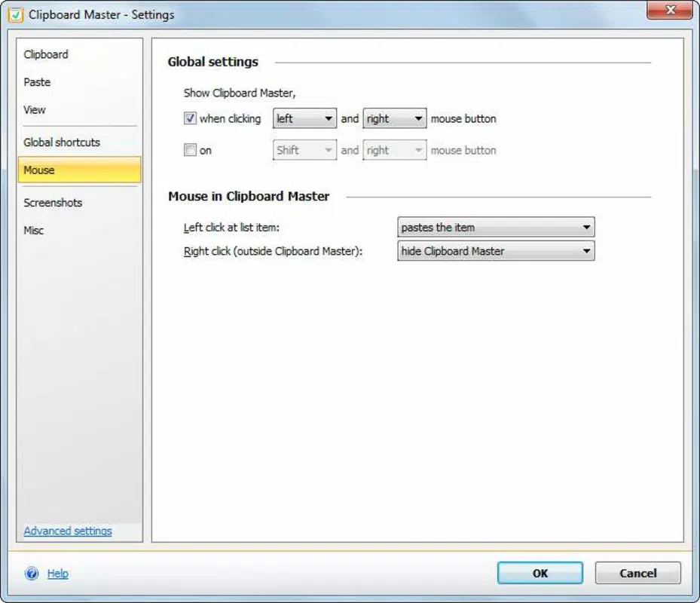Screen dimensions: 700x603
Task: Click the 'Right click (outside Clipboard Master):' label
Action: (273, 251)
